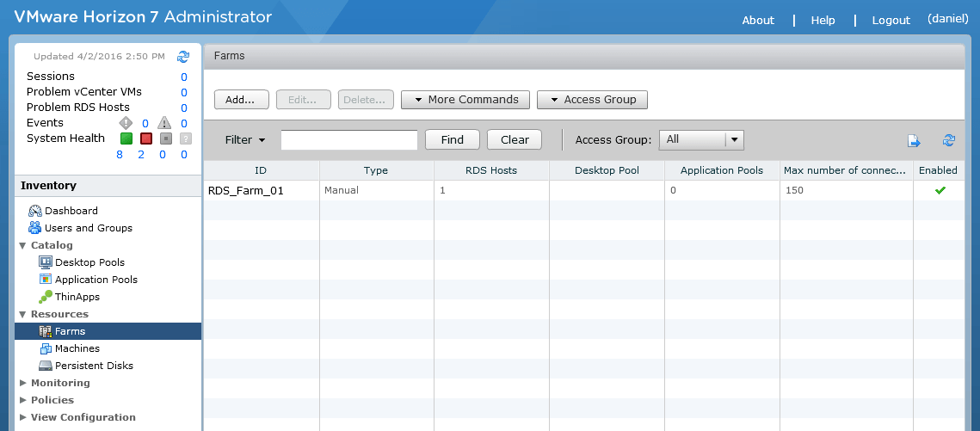Click the Users and Groups people icon
The image size is (980, 431).
click(35, 228)
